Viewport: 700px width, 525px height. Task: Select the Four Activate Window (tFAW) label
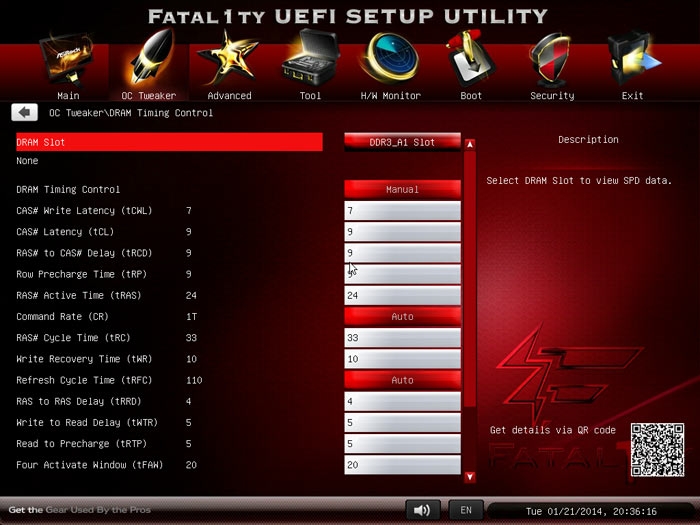point(89,465)
